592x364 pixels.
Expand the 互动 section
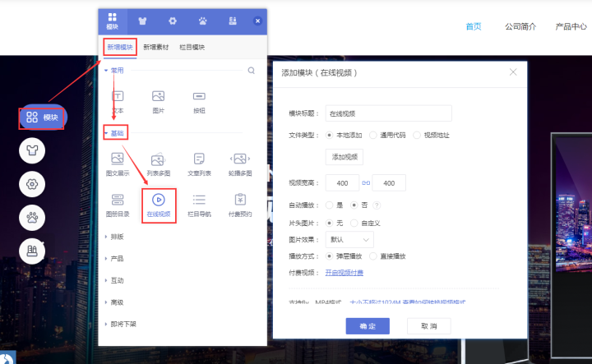(114, 281)
